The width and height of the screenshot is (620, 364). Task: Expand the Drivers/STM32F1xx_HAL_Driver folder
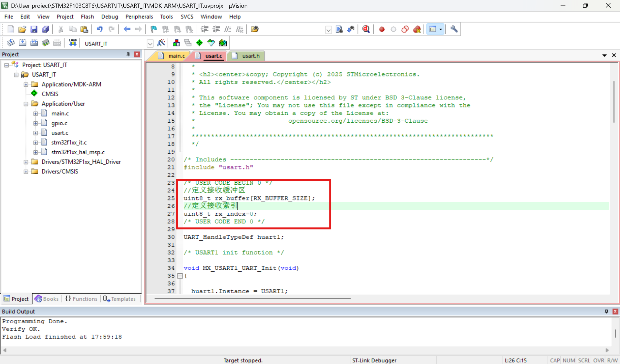pos(26,162)
